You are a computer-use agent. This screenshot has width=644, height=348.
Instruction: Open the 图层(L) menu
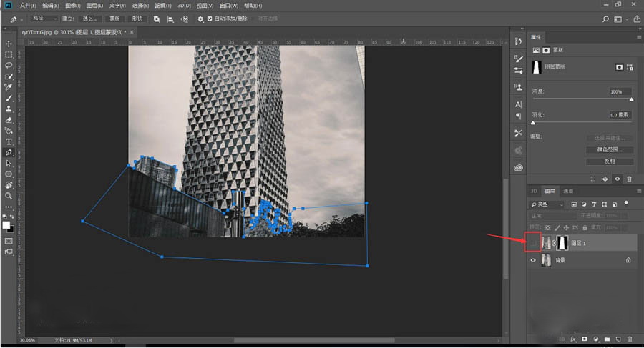(x=94, y=5)
